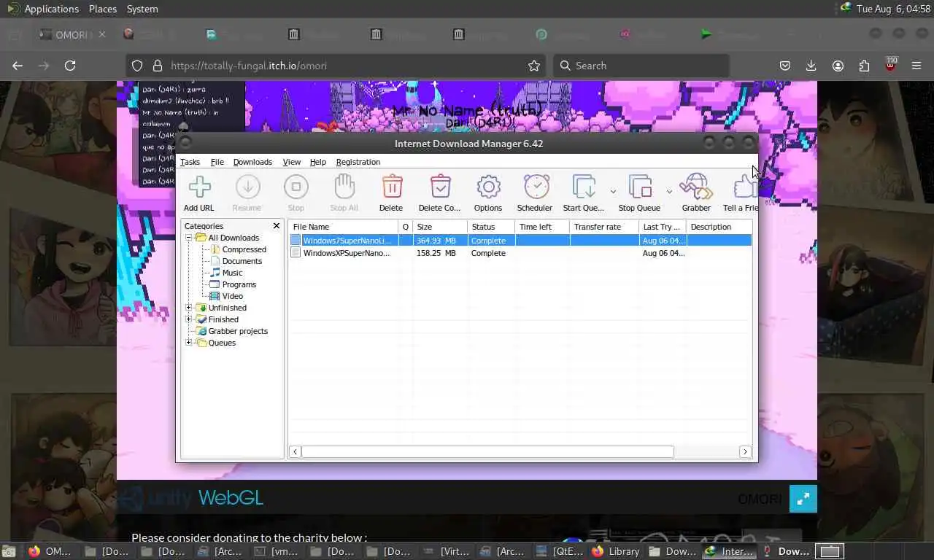Sort by the Time left column header
The image size is (934, 560).
(542, 227)
